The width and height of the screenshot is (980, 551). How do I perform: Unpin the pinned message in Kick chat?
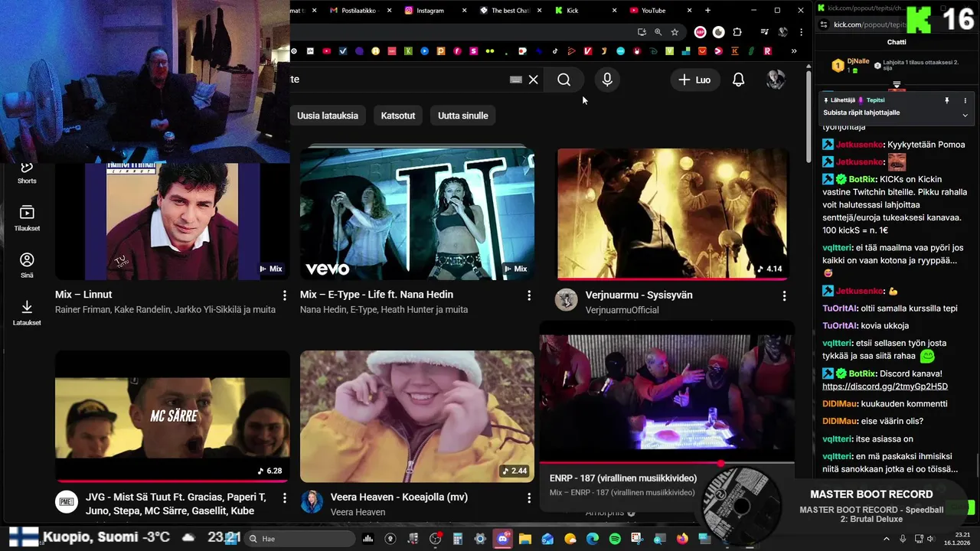(947, 100)
